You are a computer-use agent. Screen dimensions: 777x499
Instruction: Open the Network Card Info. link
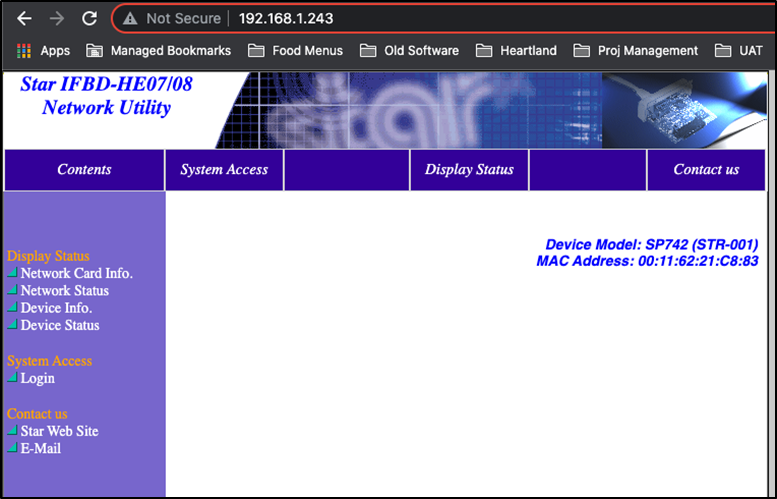[76, 274]
